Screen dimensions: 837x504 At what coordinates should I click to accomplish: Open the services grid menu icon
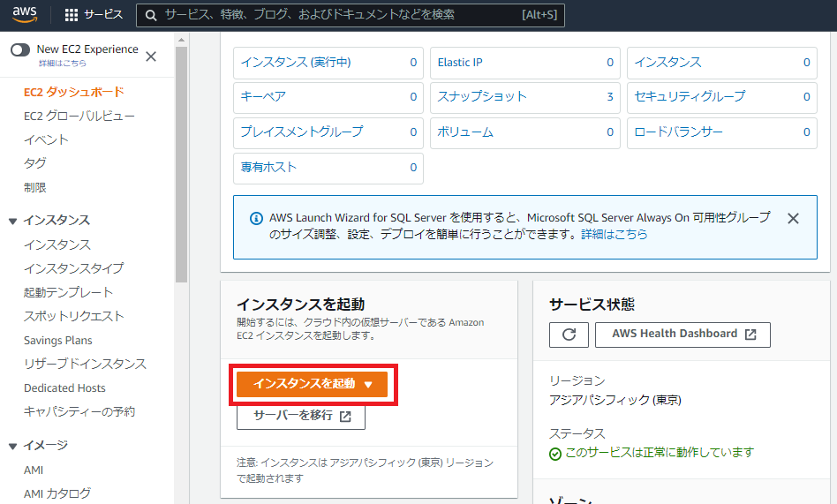tap(72, 15)
